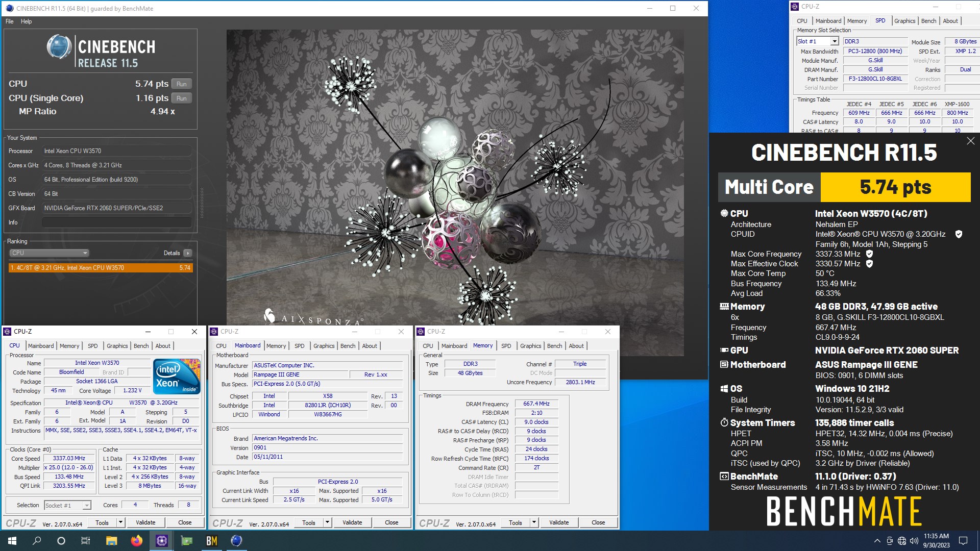The width and height of the screenshot is (980, 551).
Task: Open the Ranking CPU dropdown
Action: tap(49, 253)
